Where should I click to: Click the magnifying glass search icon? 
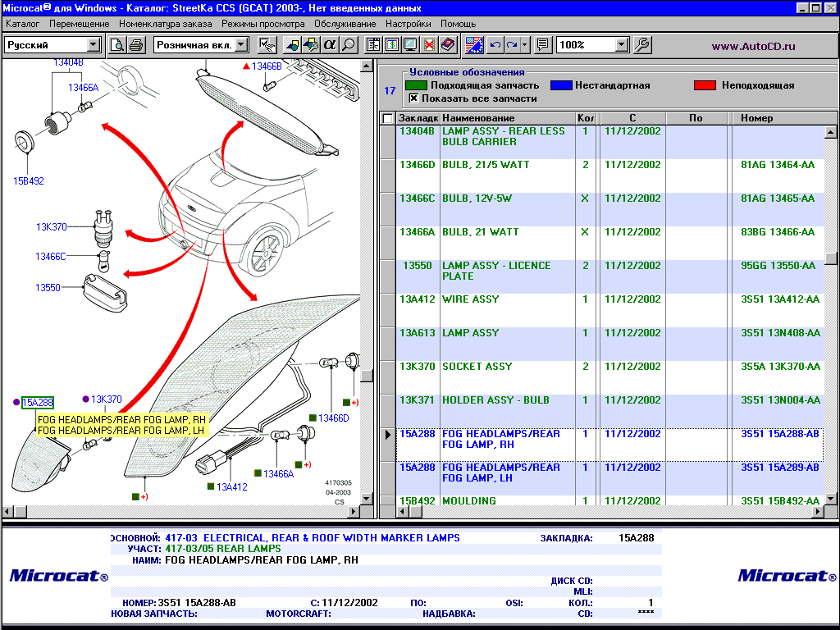point(349,45)
